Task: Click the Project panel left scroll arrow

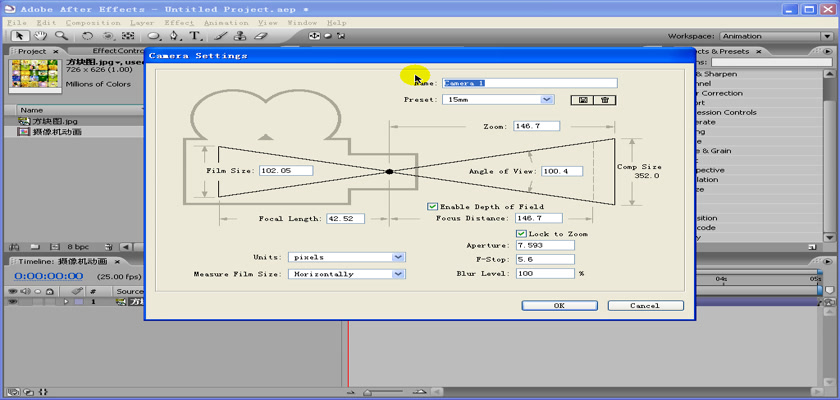Action: [x=125, y=247]
